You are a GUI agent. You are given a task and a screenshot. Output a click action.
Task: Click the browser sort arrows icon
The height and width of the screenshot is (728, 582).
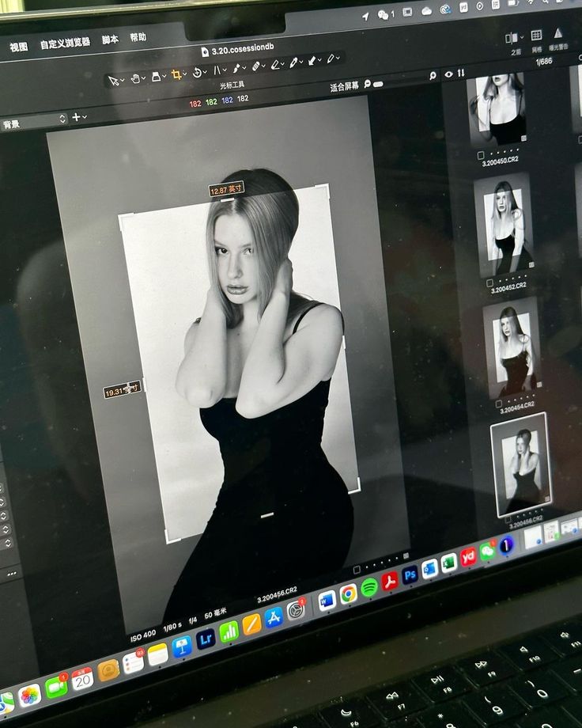pos(461,73)
